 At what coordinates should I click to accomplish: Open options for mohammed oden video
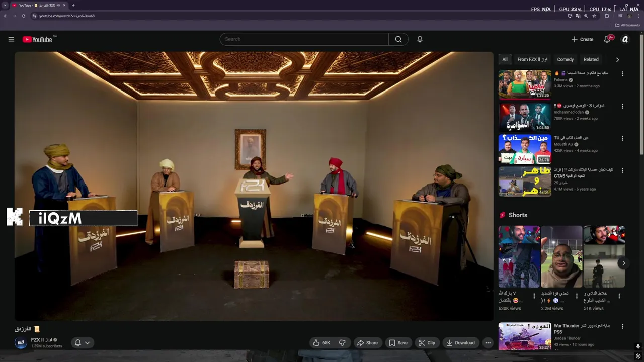click(622, 106)
